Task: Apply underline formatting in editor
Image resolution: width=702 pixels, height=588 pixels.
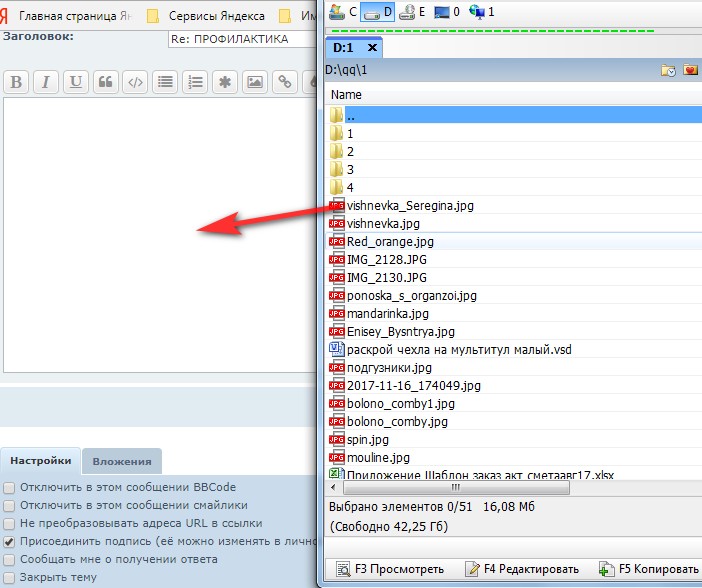Action: tap(75, 82)
